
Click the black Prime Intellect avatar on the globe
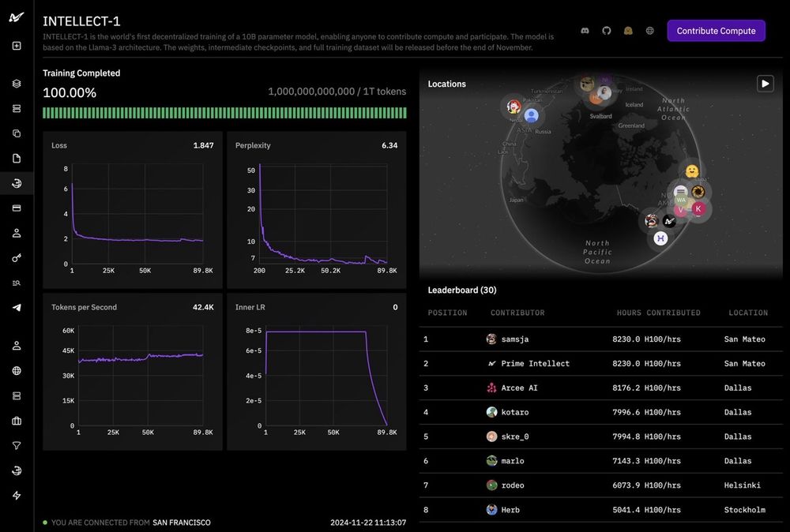point(669,221)
